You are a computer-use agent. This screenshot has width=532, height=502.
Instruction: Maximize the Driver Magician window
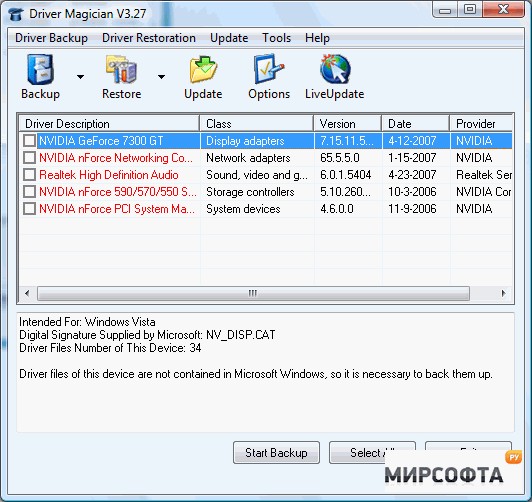470,9
